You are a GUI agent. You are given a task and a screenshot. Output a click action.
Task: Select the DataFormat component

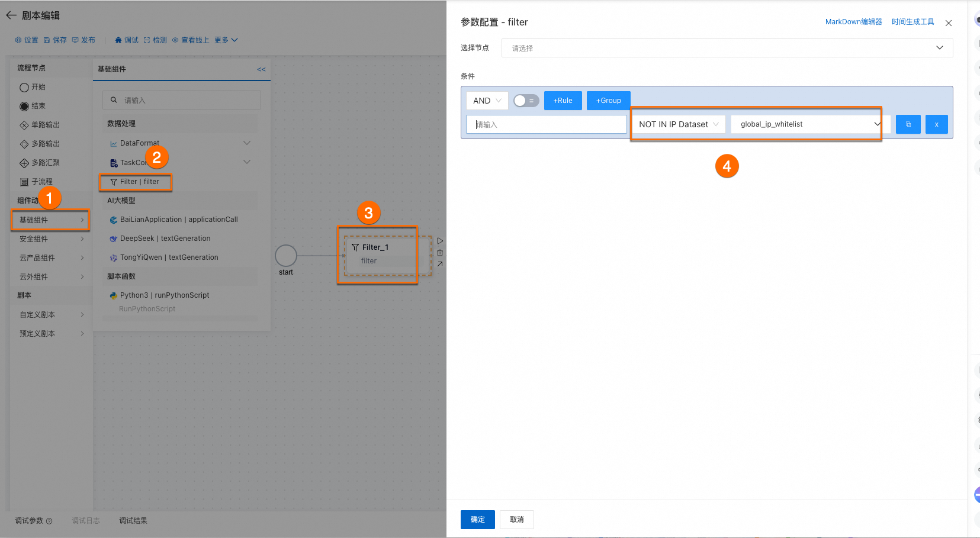point(134,143)
